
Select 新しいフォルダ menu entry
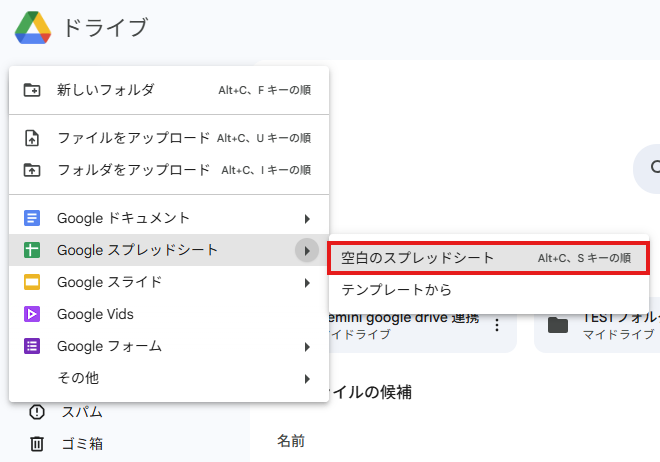(x=169, y=90)
